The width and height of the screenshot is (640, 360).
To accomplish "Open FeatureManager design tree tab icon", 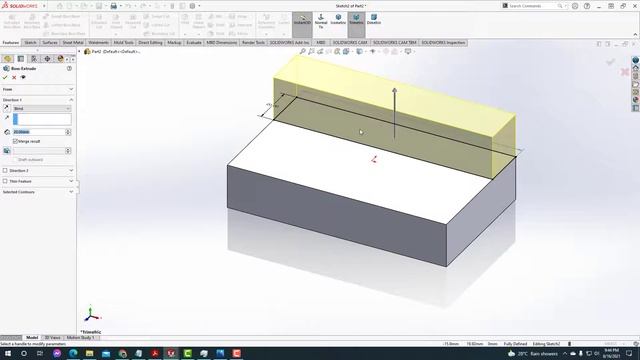I will (x=8, y=59).
